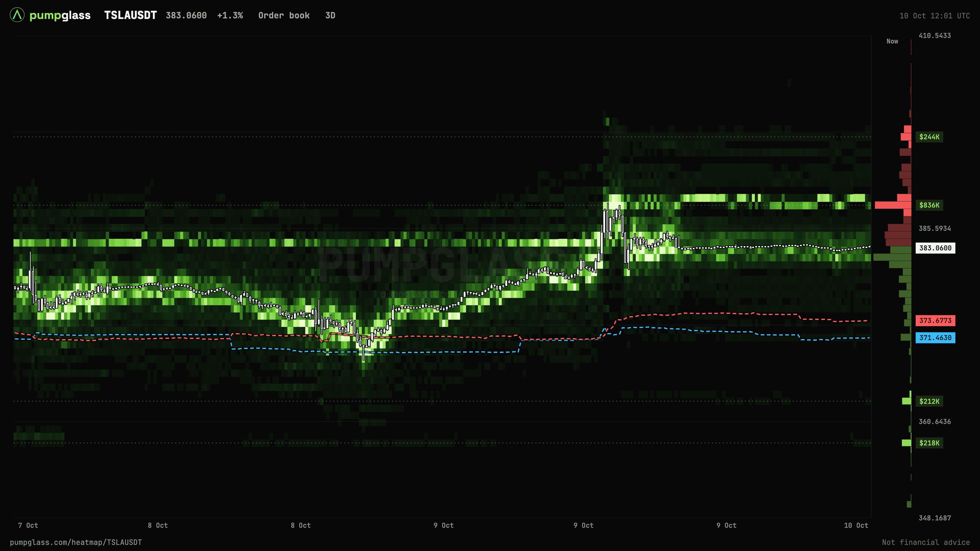Click the 385.5934 axis value
This screenshot has width=980, height=551.
coord(934,229)
